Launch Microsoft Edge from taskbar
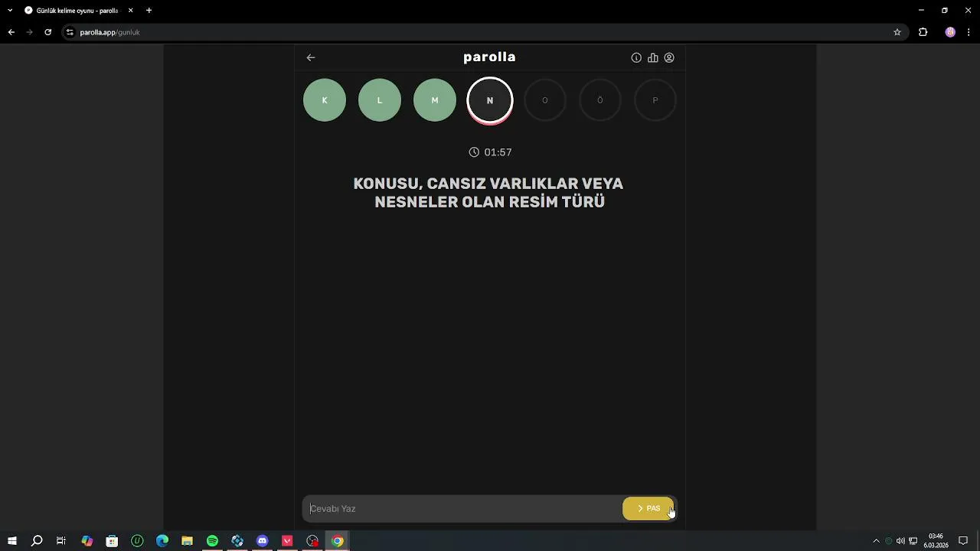Image resolution: width=980 pixels, height=551 pixels. tap(162, 541)
